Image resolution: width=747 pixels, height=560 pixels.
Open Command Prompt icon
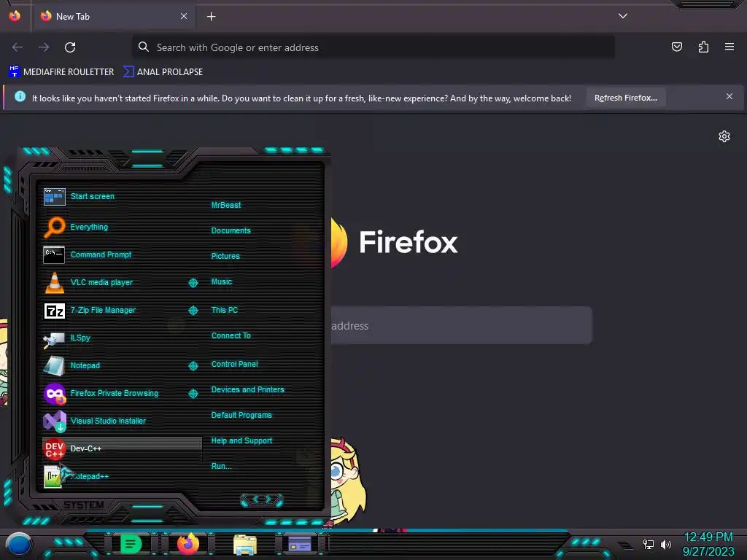tap(54, 254)
